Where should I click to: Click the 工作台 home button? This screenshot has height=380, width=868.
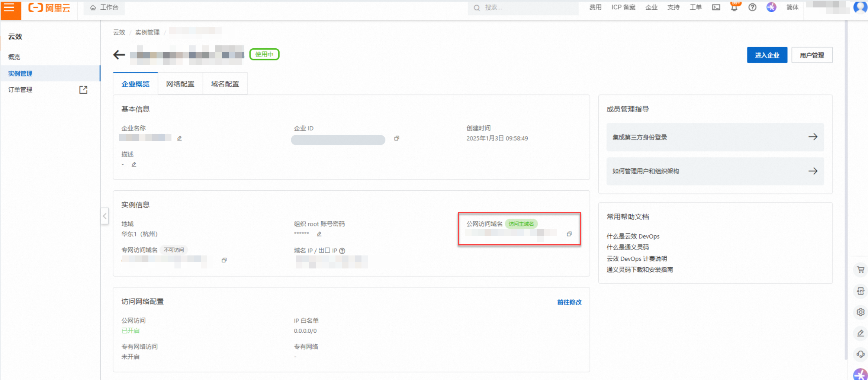104,7
